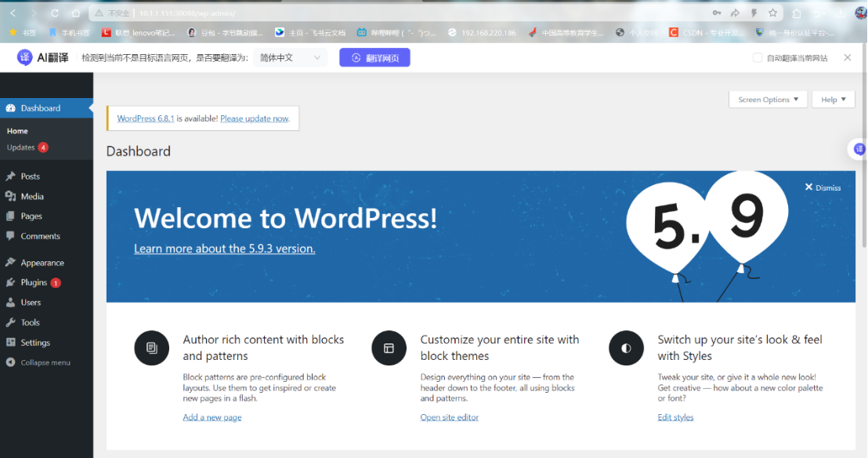Click the Please update now link

click(254, 118)
